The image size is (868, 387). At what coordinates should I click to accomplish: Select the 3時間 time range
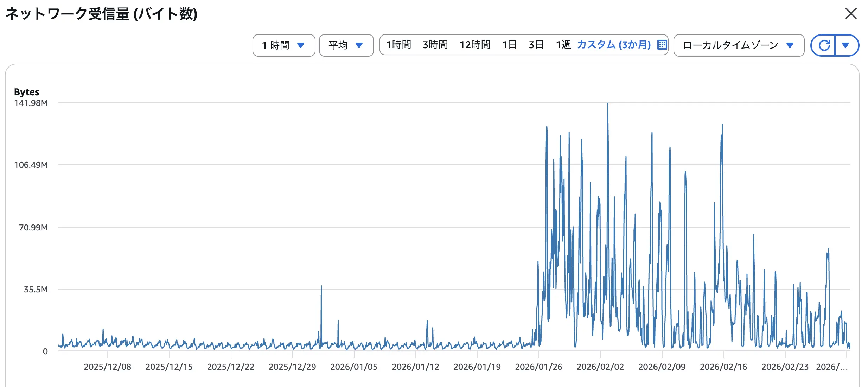click(435, 45)
